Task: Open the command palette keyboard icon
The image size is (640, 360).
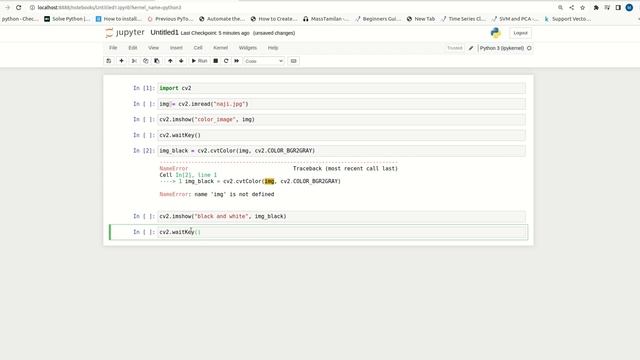Action: [293, 61]
